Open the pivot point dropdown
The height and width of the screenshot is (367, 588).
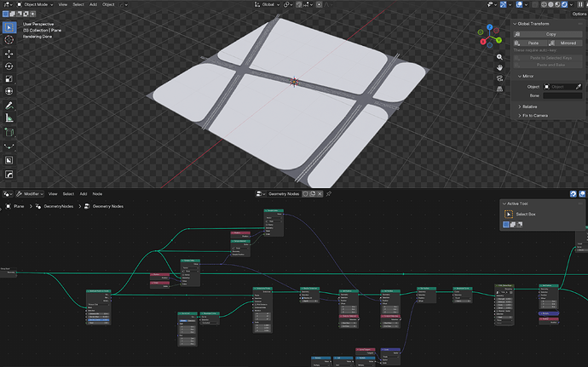point(288,4)
